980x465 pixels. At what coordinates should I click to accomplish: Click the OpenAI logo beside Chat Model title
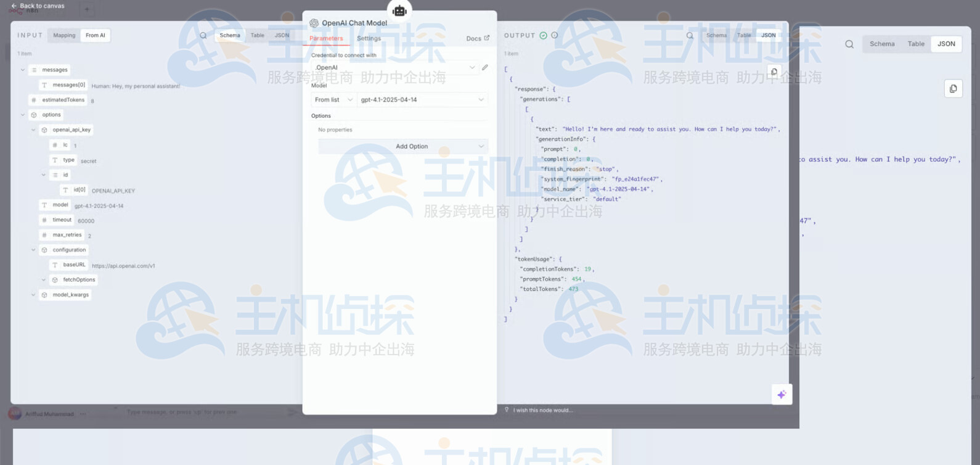(314, 23)
